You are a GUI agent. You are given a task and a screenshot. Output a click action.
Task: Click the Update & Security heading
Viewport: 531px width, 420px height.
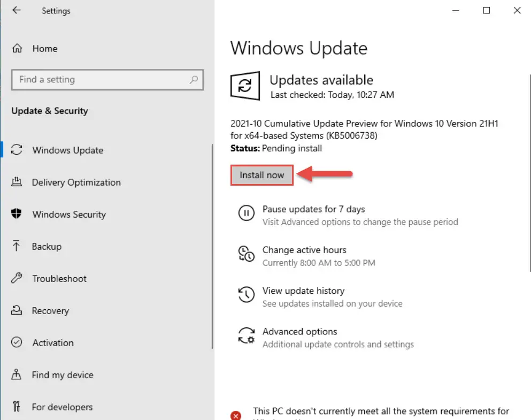[x=49, y=111]
